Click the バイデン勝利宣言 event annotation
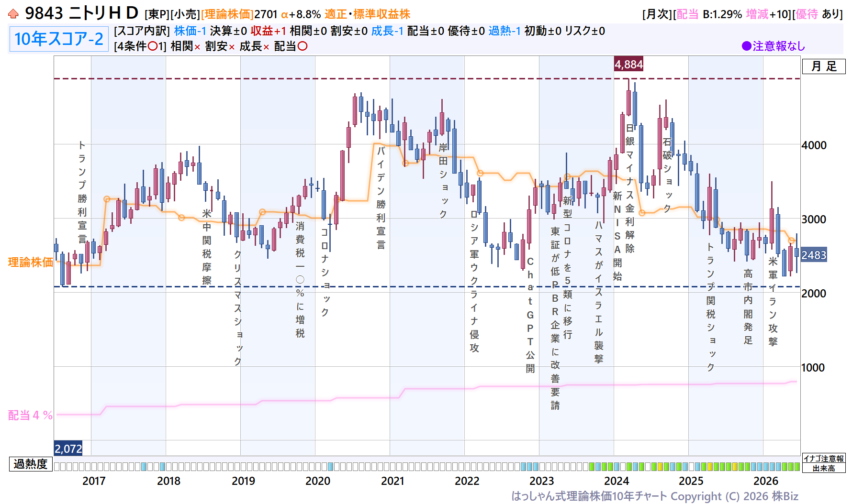This screenshot has width=852, height=504. (x=381, y=197)
